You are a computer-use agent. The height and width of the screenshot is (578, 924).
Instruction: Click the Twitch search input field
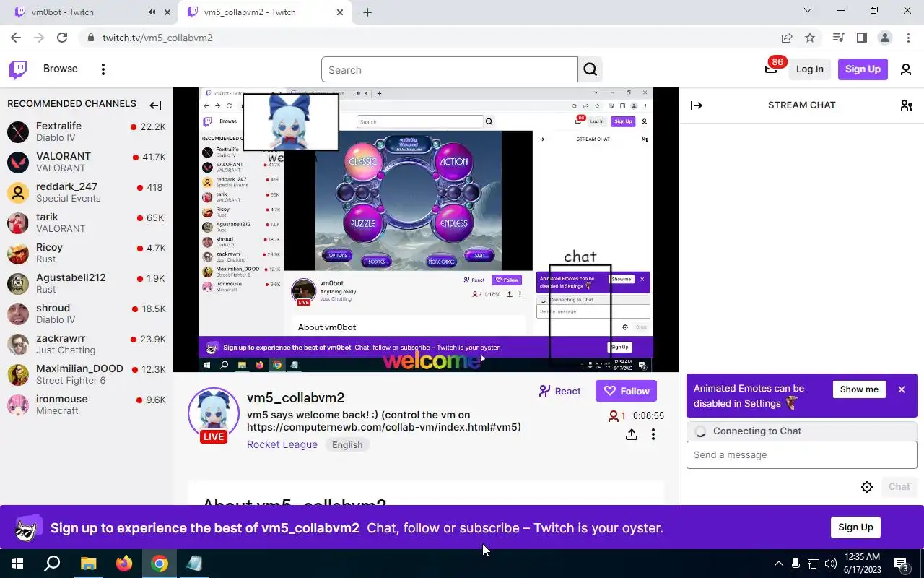click(x=450, y=69)
